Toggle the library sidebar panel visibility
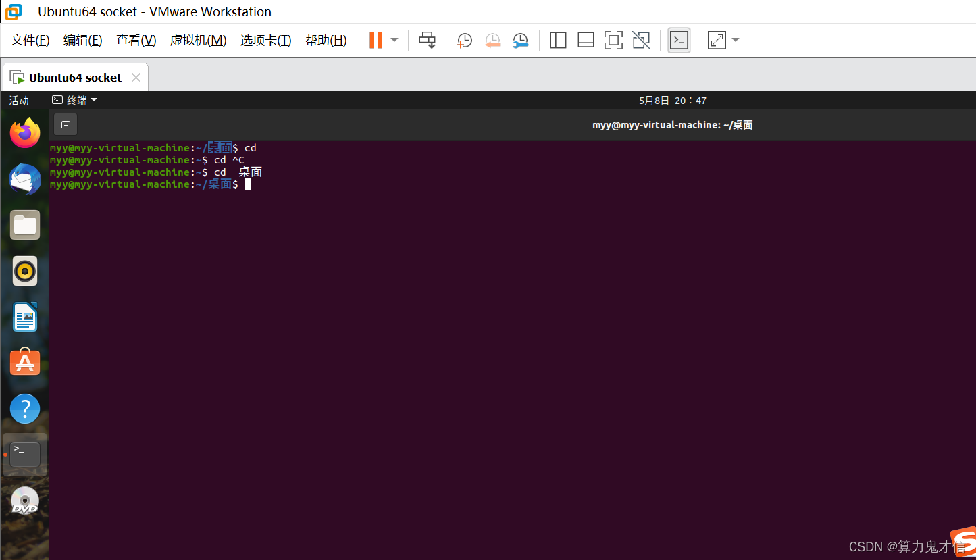Viewport: 976px width, 560px height. pos(558,40)
